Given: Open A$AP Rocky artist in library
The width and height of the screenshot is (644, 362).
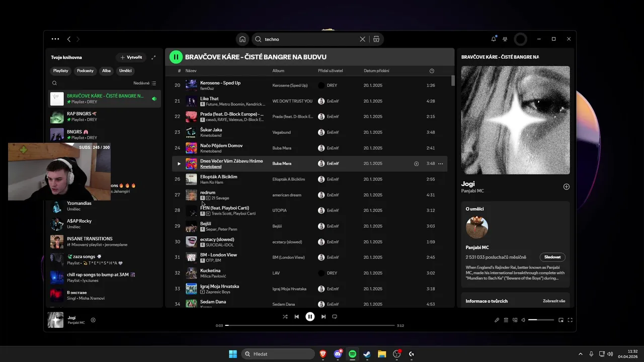Looking at the screenshot, I should click(105, 224).
